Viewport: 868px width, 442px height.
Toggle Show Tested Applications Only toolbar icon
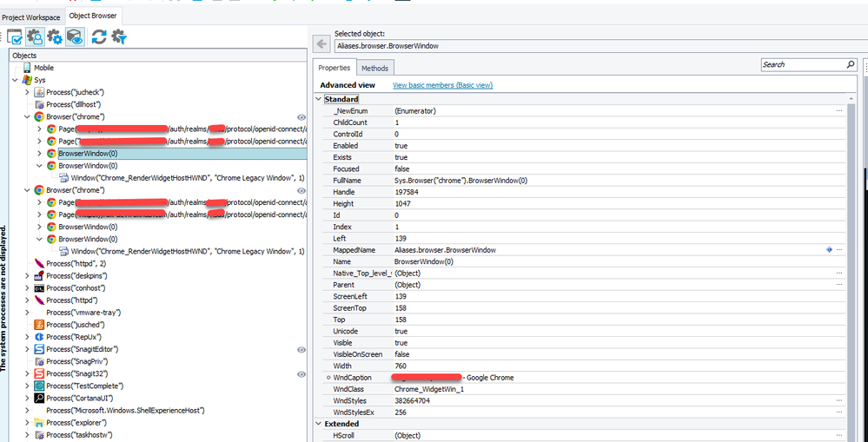[x=16, y=37]
